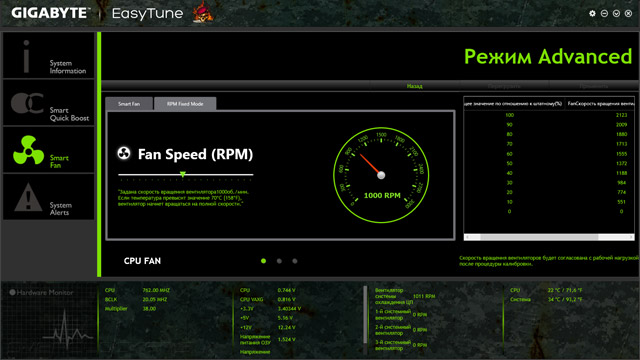
Task: Click the RPM gauge dial
Action: (381, 175)
